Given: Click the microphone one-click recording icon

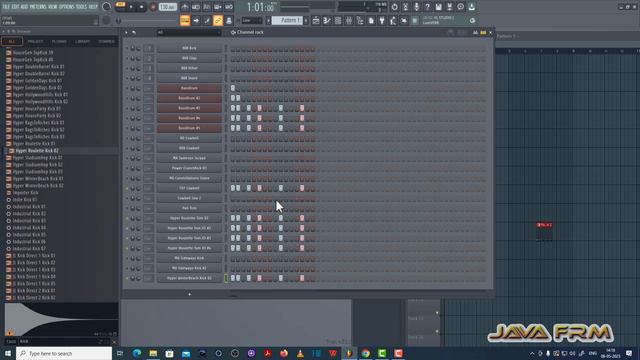Looking at the screenshot, I should (416, 7).
